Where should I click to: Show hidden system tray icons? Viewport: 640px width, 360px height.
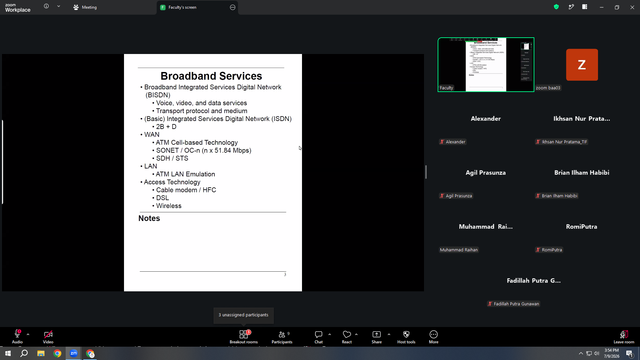point(581,353)
